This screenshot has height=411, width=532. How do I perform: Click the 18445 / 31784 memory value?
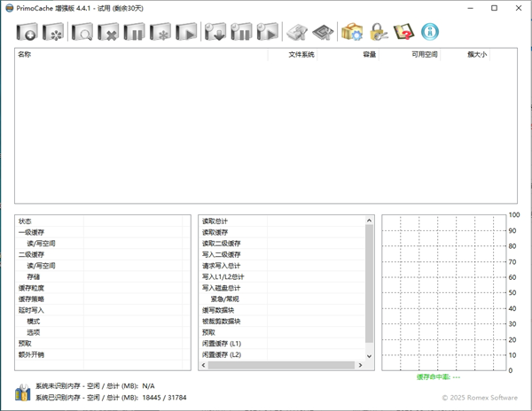tap(164, 398)
